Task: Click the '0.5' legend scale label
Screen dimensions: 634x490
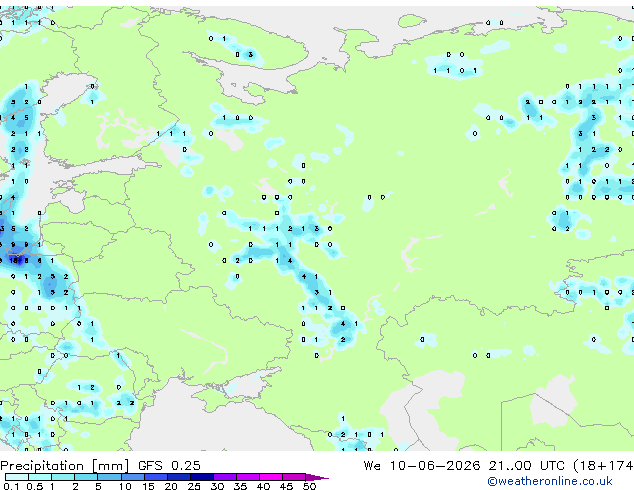Action: [x=35, y=486]
